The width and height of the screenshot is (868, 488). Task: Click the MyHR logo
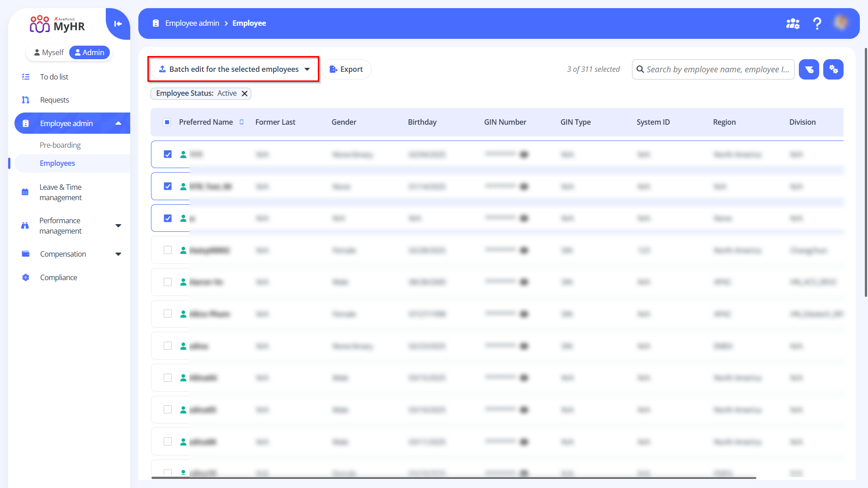click(x=57, y=24)
